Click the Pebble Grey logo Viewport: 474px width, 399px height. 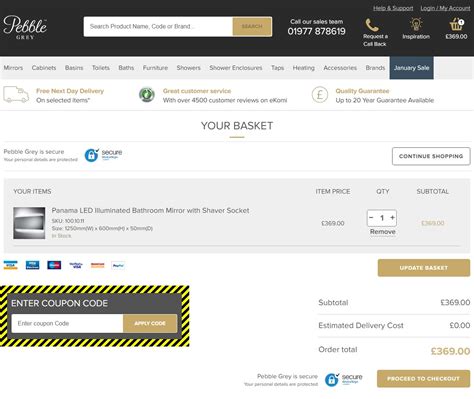[x=25, y=28]
